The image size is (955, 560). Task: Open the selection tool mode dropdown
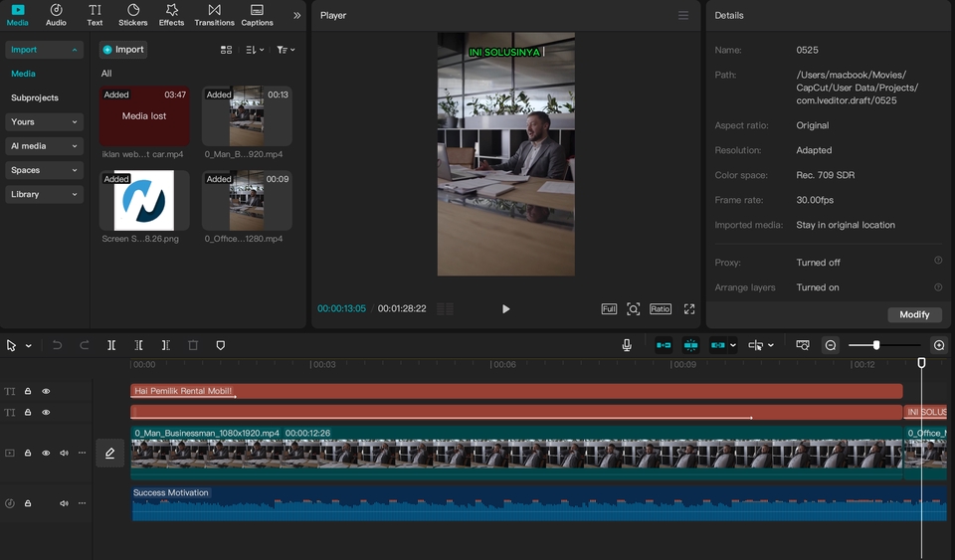coord(28,346)
